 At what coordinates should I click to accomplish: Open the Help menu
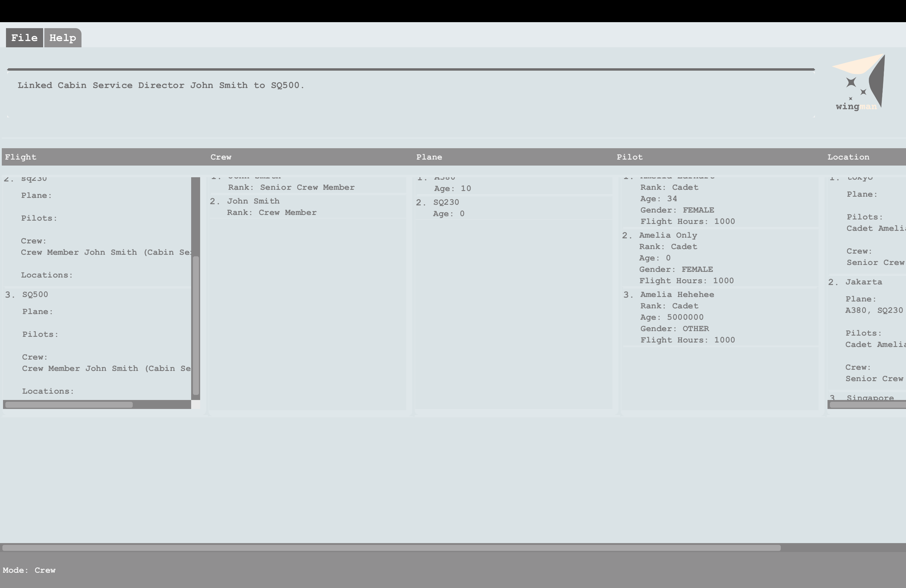(63, 38)
